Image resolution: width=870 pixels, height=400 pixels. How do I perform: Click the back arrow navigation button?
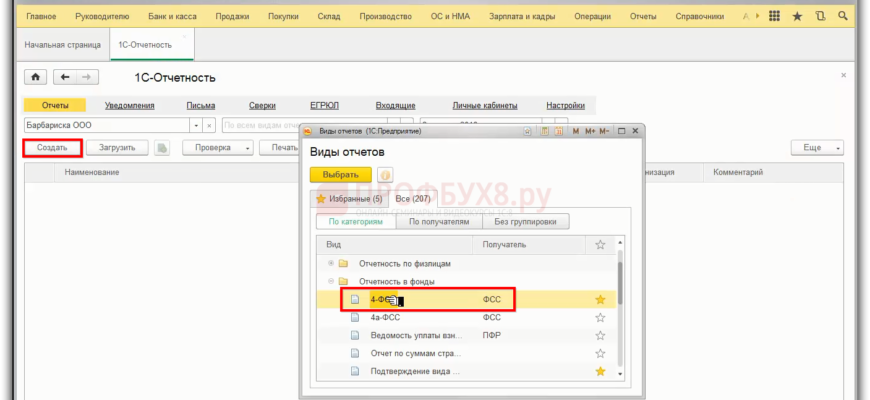pyautogui.click(x=65, y=77)
